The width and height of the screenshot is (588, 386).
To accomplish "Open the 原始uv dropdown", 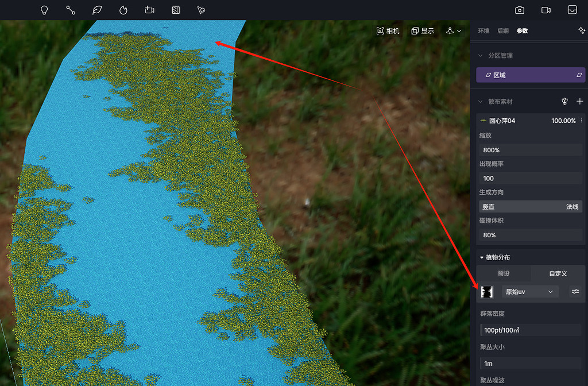I will tap(529, 292).
